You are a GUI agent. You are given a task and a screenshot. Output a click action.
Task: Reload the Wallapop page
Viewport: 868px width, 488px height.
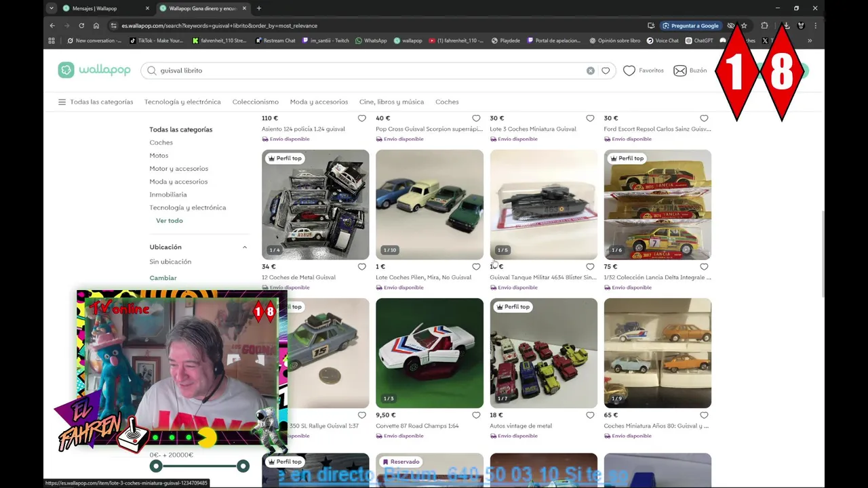coord(81,26)
